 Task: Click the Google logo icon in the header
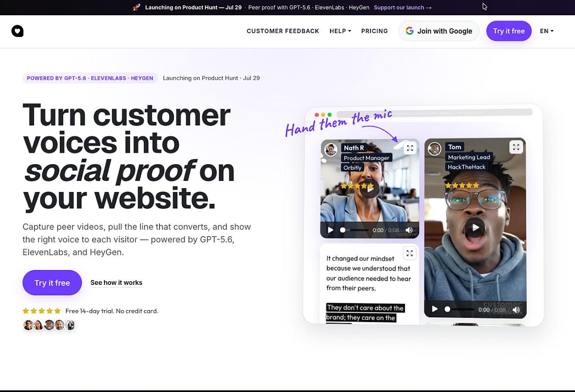409,31
